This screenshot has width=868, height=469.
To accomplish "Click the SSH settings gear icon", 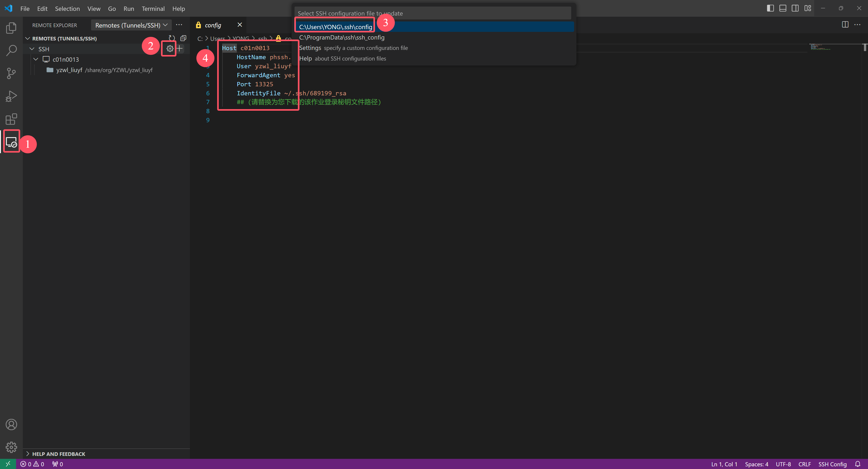I will pos(170,49).
